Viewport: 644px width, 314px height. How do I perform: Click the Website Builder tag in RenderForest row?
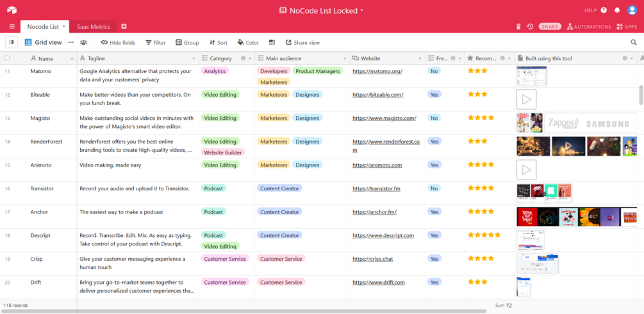[223, 152]
